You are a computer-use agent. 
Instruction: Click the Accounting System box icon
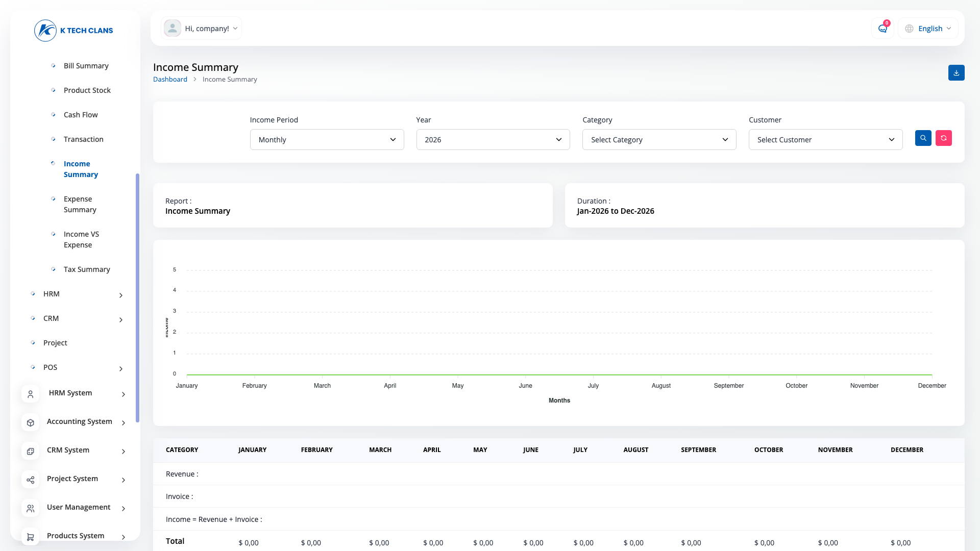(x=31, y=422)
